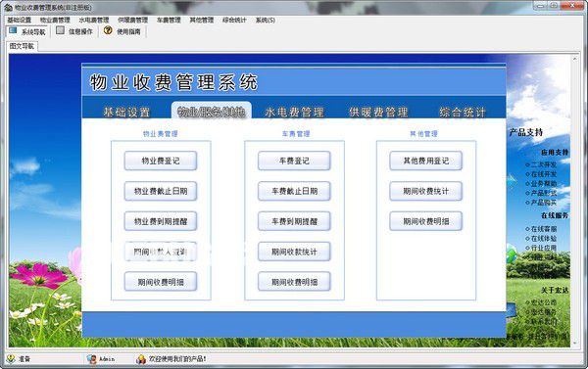Image resolution: width=588 pixels, height=369 pixels.
Task: Open the 业务帮助 link
Action: pos(544,184)
